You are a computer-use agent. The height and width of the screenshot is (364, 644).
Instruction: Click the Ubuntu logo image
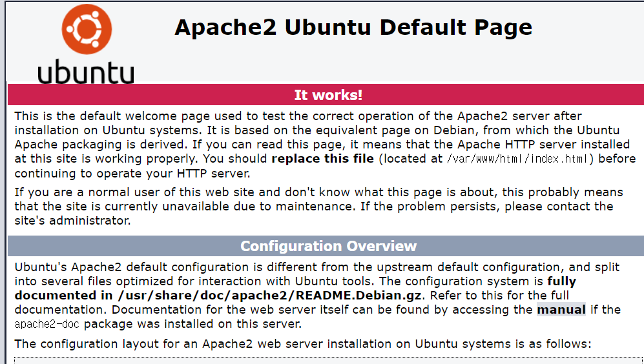tap(87, 43)
